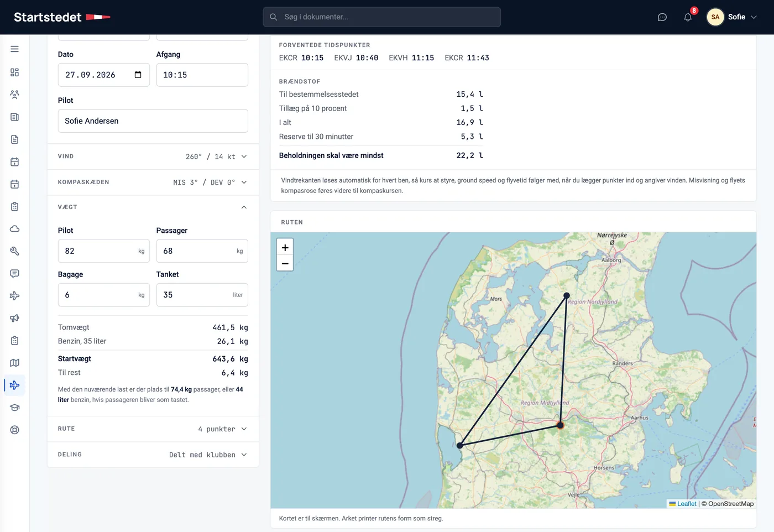
Task: Click the Beholdningen skal være mindst 22,2 l value
Action: point(470,155)
